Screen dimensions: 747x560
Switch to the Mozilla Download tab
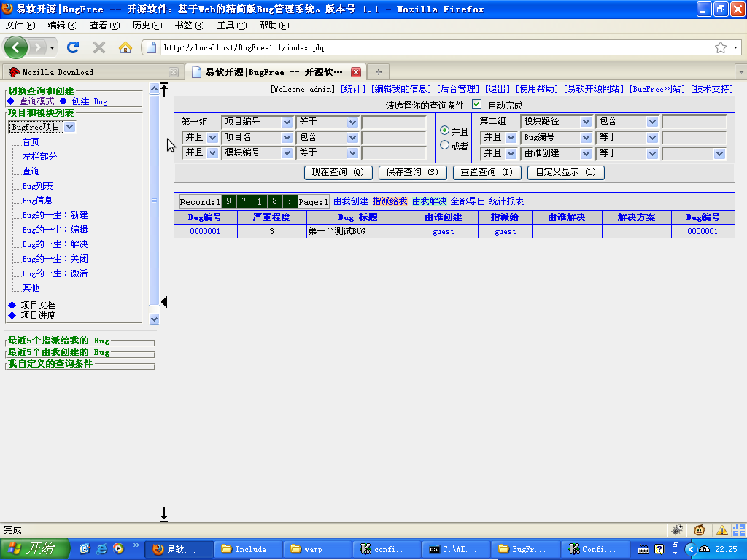93,72
